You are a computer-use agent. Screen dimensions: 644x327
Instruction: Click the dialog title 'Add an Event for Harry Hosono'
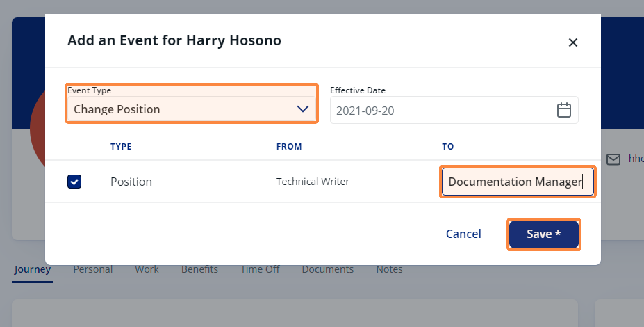pos(174,41)
